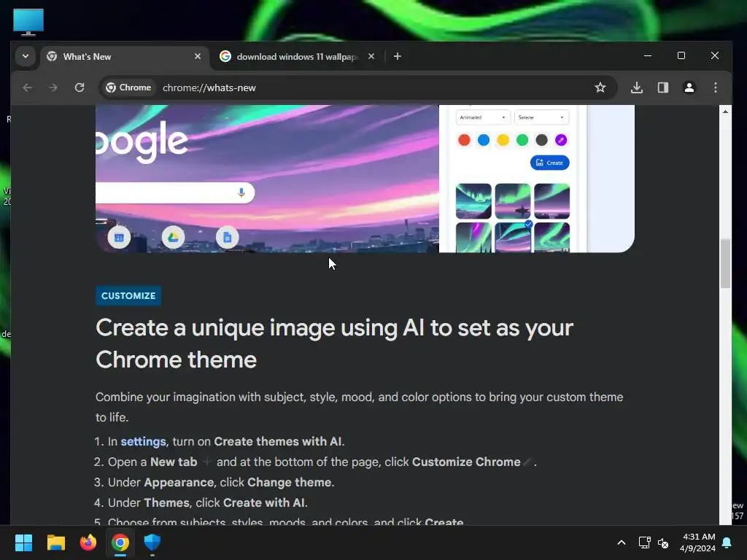Screen dimensions: 747x560
Task: Click the Google Drive shortcut icon
Action: point(173,237)
